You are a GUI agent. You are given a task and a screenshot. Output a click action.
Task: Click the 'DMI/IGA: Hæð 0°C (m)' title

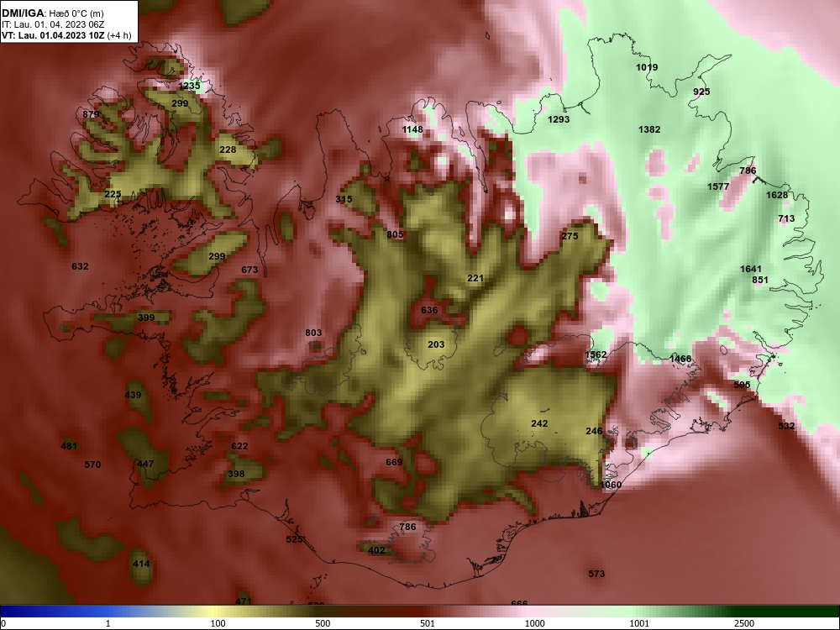[52, 13]
